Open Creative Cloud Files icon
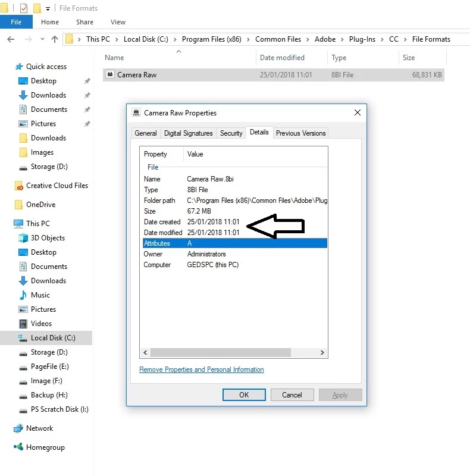The width and height of the screenshot is (470, 476). point(19,186)
